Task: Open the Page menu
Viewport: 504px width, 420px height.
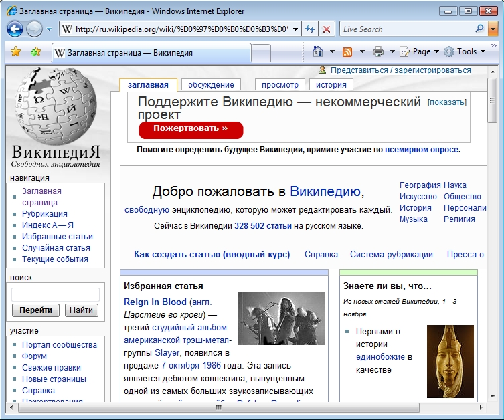Action: 419,51
